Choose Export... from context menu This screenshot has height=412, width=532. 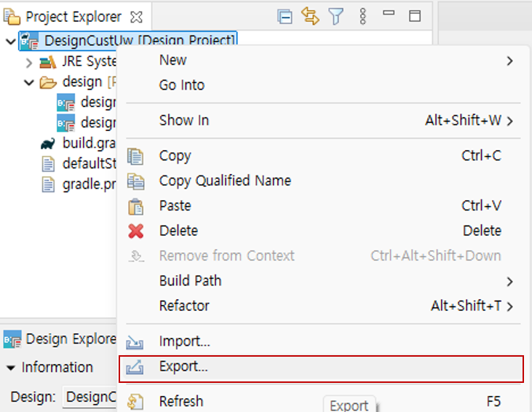[x=183, y=367]
